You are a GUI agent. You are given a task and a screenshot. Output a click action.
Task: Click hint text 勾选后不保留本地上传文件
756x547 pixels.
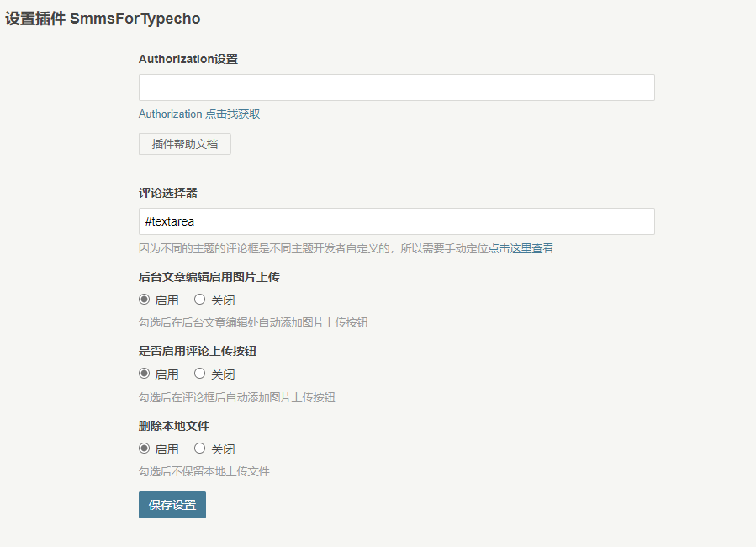(x=204, y=471)
